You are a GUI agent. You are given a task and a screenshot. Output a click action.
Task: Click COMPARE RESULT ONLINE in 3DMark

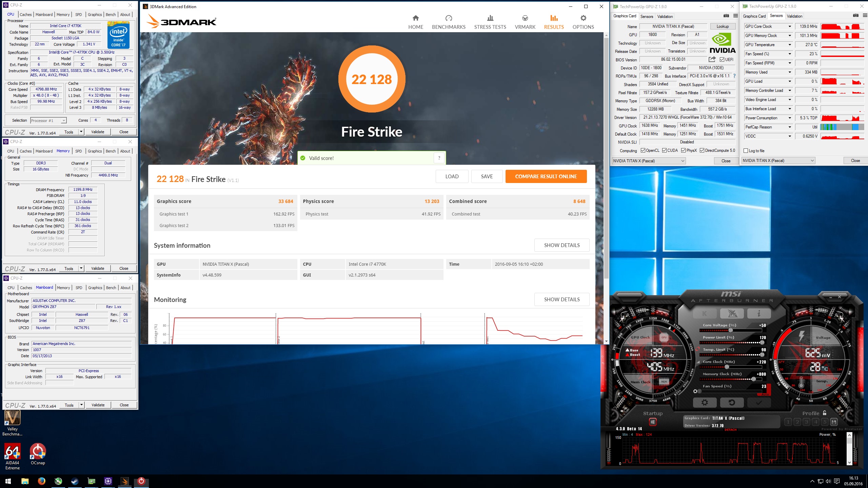(x=546, y=176)
